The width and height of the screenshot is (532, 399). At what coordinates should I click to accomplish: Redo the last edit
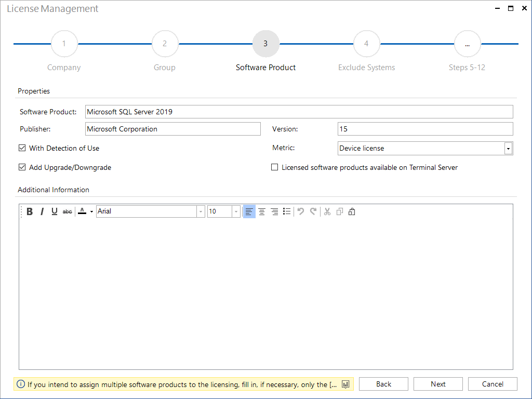pos(313,212)
